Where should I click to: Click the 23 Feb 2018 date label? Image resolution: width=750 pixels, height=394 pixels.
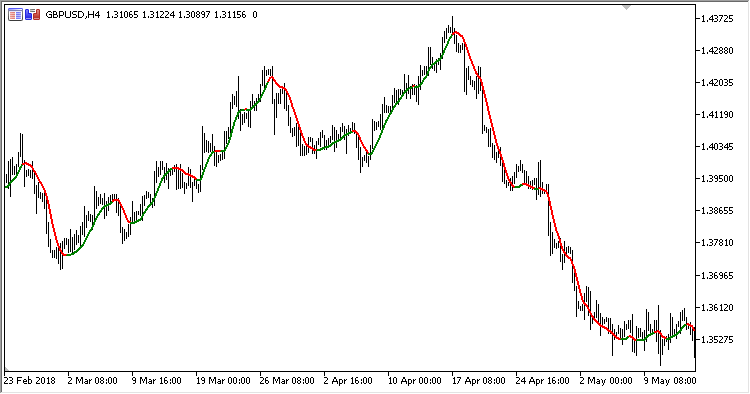tap(30, 381)
